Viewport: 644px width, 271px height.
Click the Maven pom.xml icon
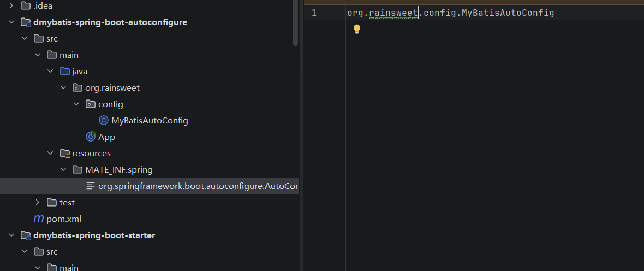[39, 219]
